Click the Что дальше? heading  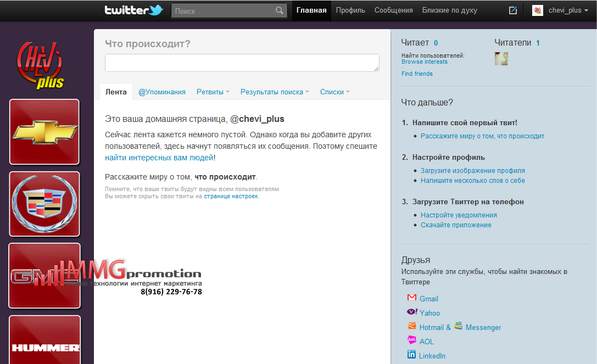point(427,103)
